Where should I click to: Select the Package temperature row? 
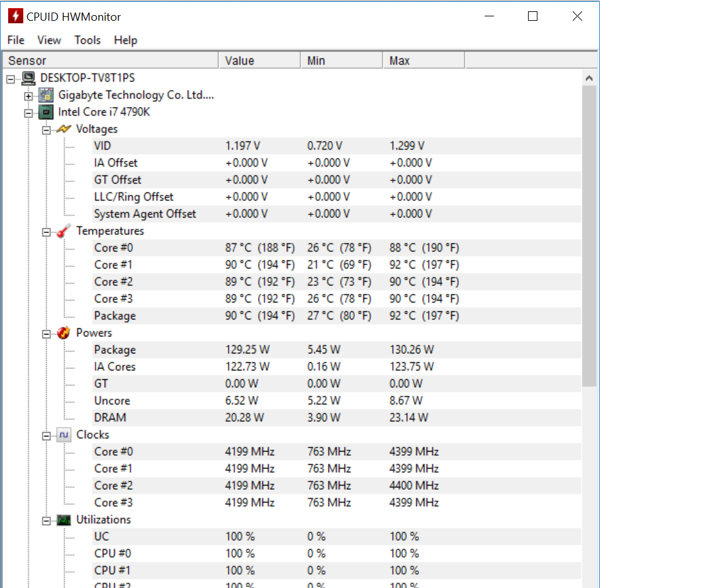click(337, 316)
